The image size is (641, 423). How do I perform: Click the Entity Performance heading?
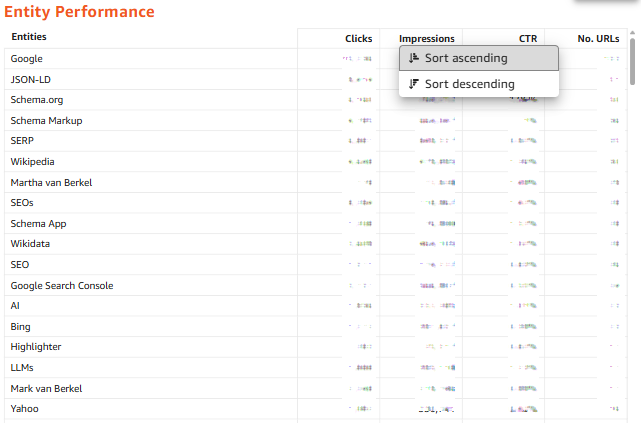pos(79,11)
